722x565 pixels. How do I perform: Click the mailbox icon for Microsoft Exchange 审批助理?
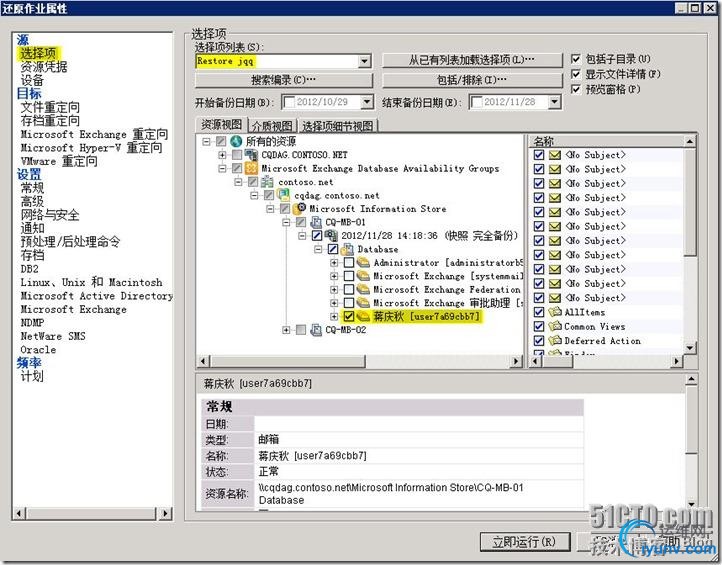point(364,303)
